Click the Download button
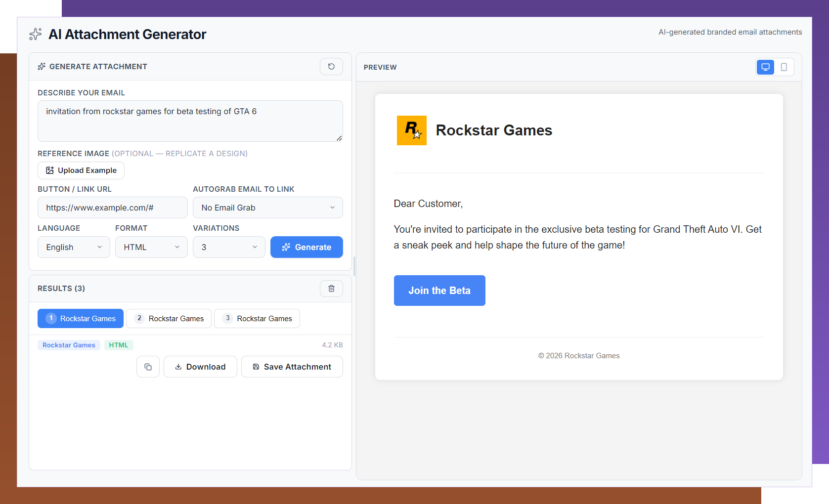The width and height of the screenshot is (829, 504). pyautogui.click(x=200, y=367)
